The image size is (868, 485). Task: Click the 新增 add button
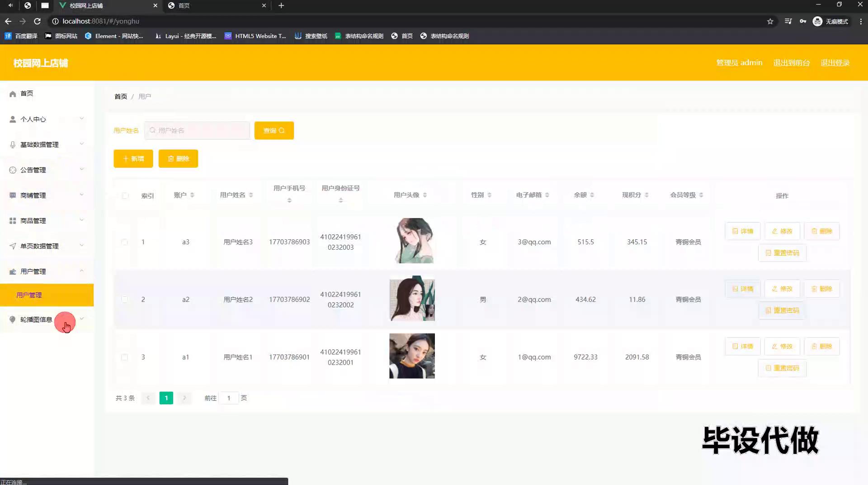[133, 159]
